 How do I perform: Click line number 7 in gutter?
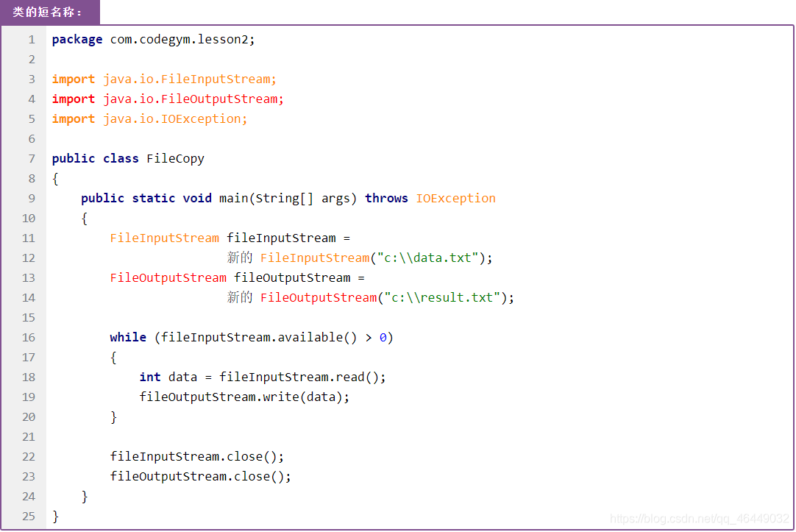pos(32,159)
